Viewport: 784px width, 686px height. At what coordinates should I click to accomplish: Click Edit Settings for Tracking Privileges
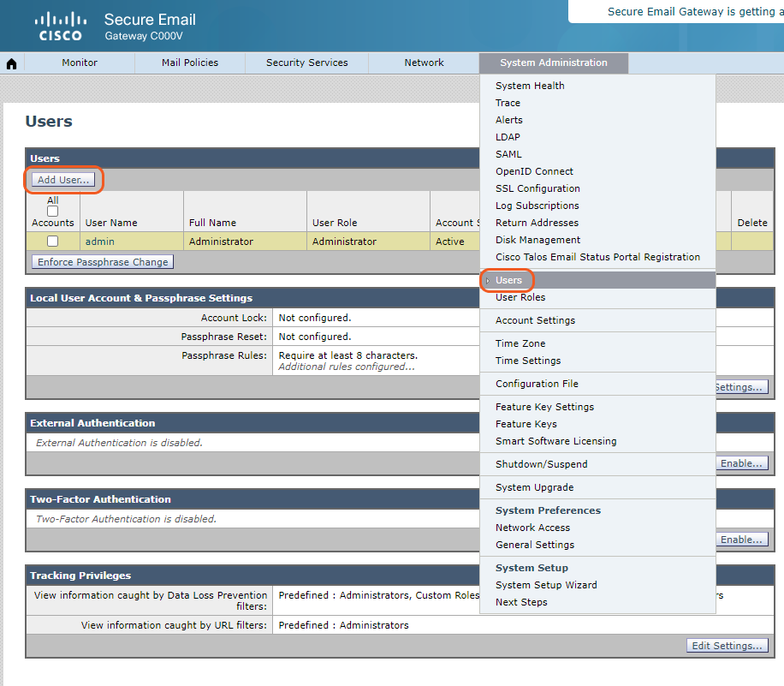coord(727,646)
